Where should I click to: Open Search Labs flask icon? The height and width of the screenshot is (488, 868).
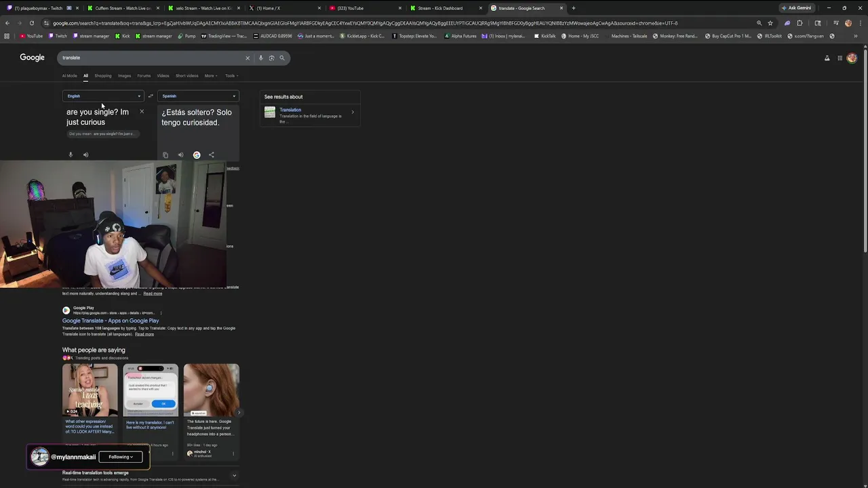tap(827, 58)
